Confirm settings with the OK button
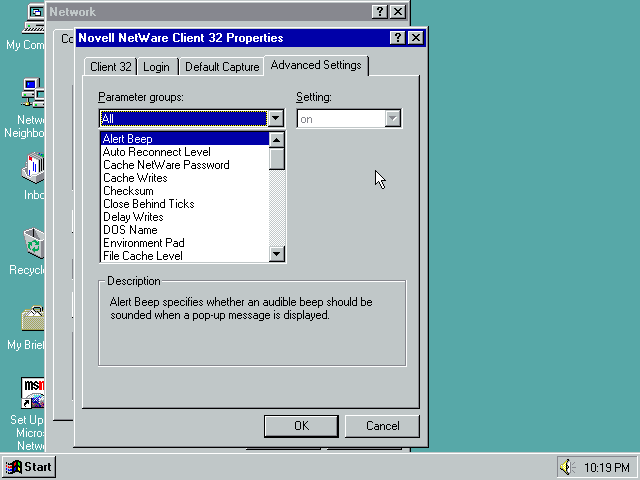The height and width of the screenshot is (480, 640). 301,426
